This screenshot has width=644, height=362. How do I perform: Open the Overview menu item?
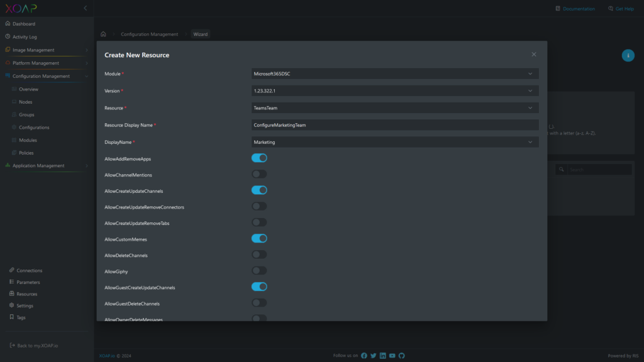[x=28, y=89]
